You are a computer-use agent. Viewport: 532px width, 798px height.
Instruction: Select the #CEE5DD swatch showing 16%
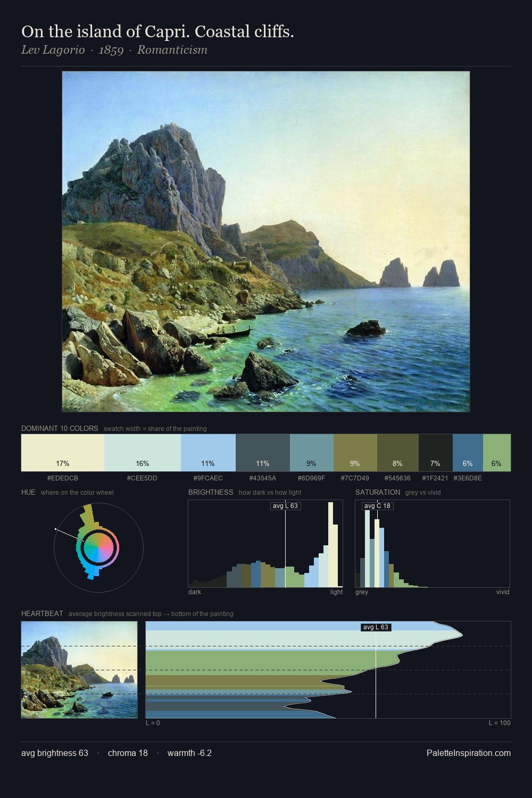143,453
